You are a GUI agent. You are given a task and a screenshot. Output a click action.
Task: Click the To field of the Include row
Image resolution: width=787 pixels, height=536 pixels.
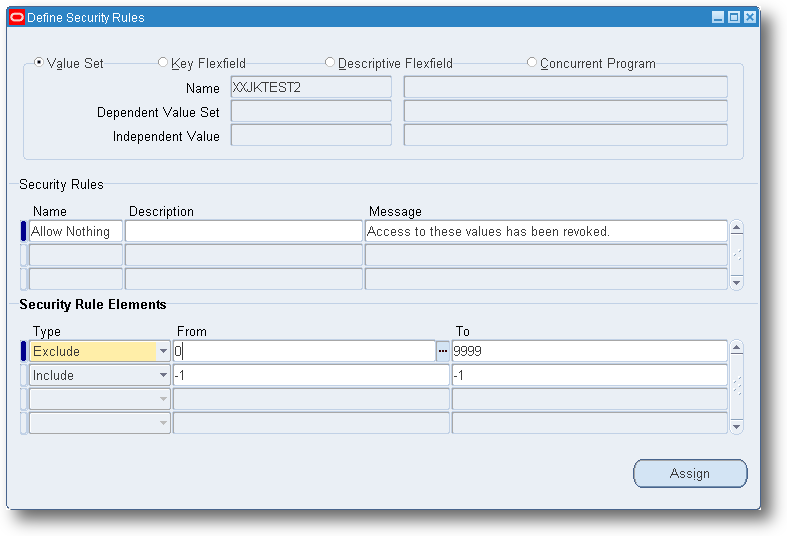[589, 375]
